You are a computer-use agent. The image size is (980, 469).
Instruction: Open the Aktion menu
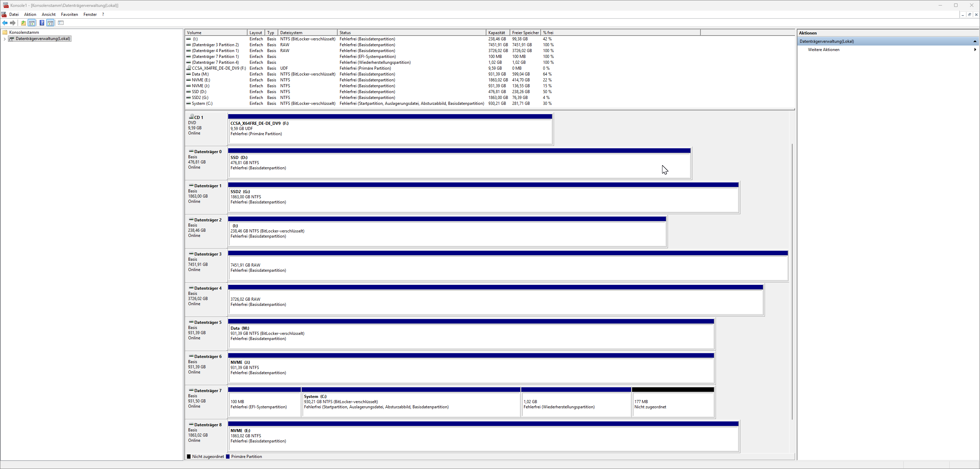(30, 14)
